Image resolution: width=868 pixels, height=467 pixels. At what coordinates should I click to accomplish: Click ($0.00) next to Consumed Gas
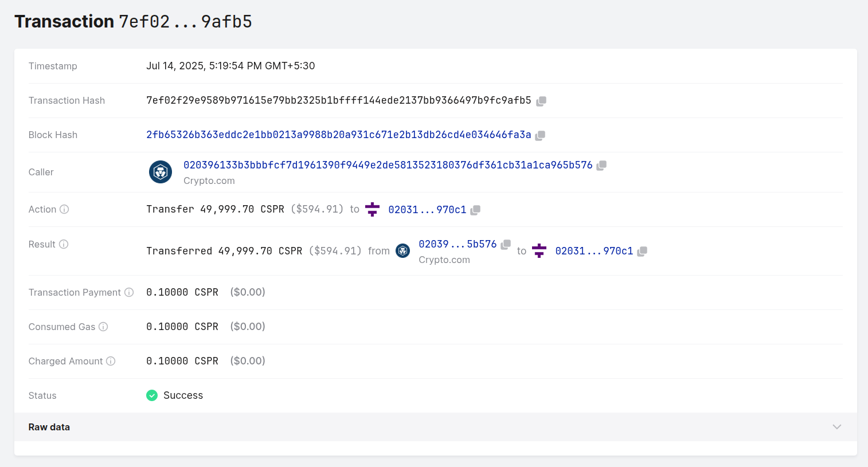pos(248,327)
